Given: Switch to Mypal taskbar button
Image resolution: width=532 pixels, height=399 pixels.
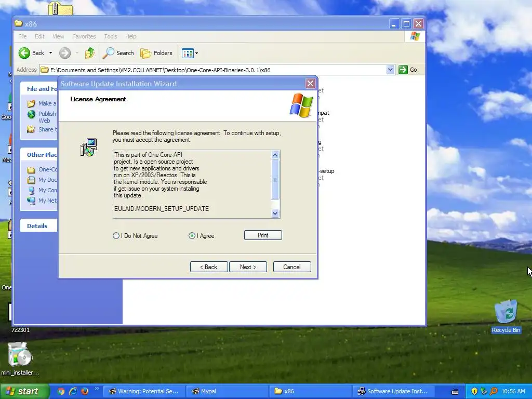Looking at the screenshot, I should pyautogui.click(x=227, y=391).
